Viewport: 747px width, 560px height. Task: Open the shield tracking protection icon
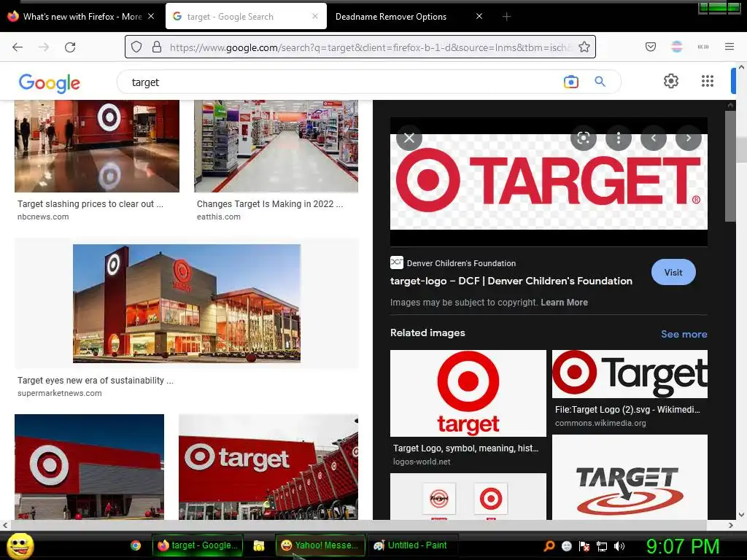[136, 47]
